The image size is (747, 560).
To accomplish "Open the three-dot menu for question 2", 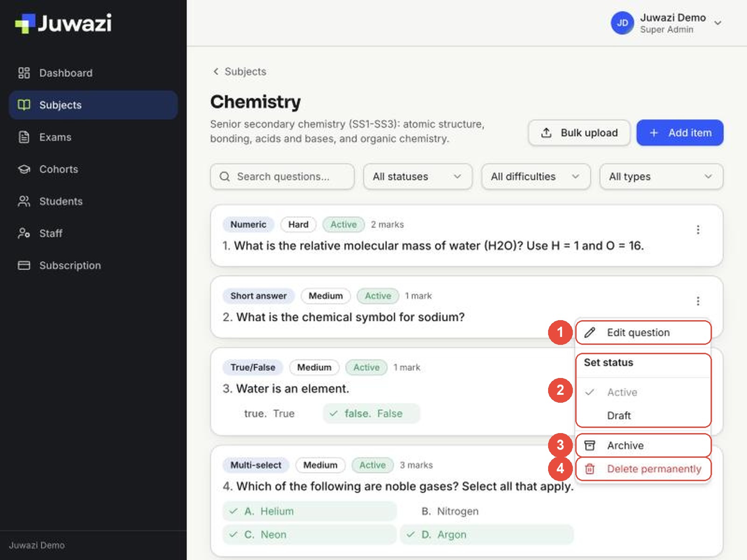I will [698, 301].
